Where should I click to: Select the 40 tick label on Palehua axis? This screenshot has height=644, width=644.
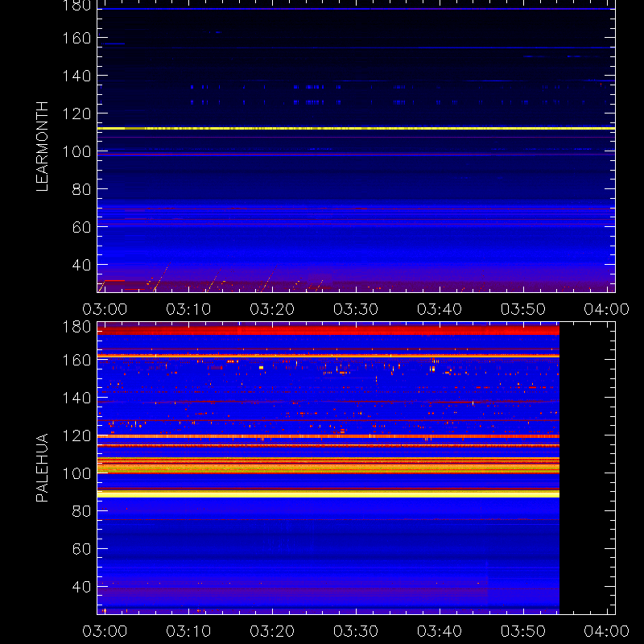tap(82, 587)
